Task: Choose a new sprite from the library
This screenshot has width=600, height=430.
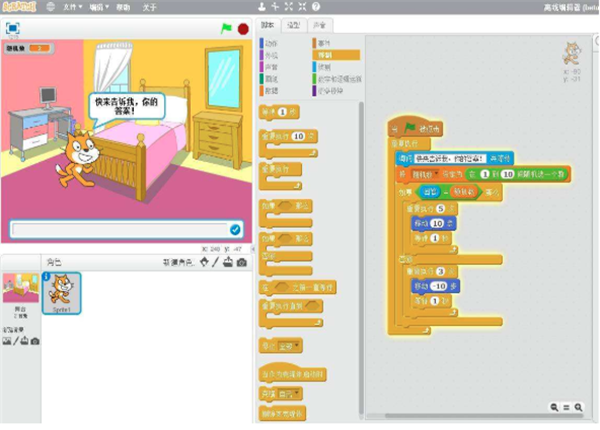Action: [204, 262]
